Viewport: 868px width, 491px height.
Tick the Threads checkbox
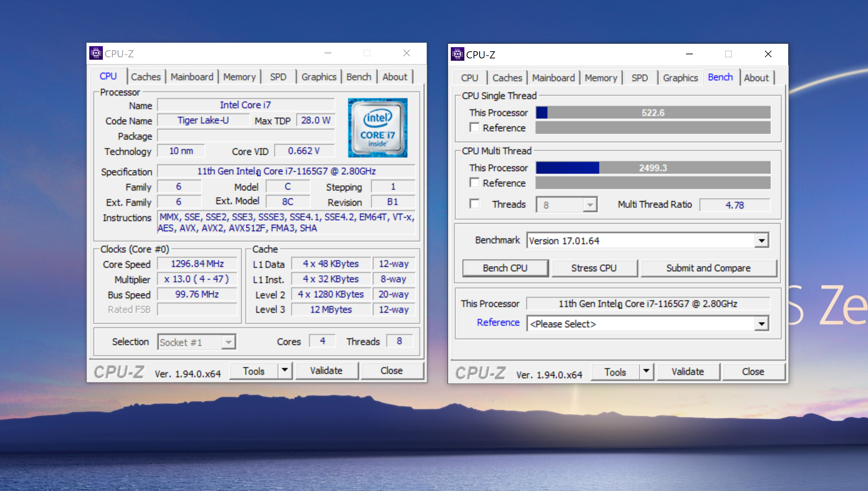tap(475, 204)
